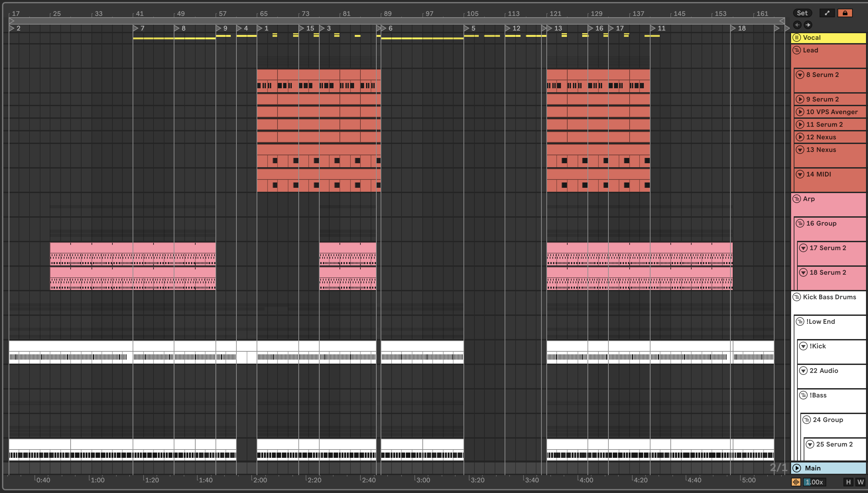Collapse the Lead group track

[797, 50]
